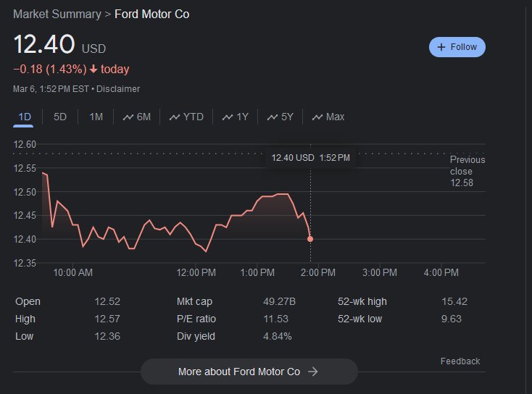Viewport: 532px width, 394px height.
Task: Click the red down arrow next to today
Action: [93, 70]
